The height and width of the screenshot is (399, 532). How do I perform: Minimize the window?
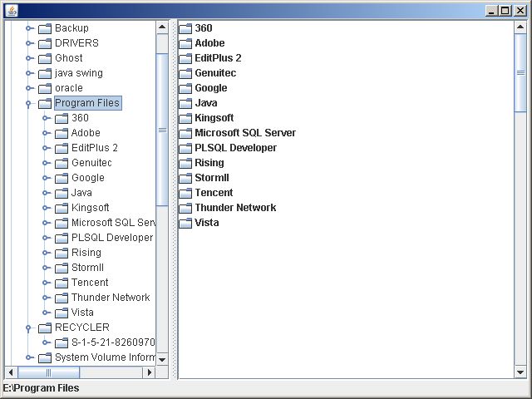pyautogui.click(x=491, y=11)
